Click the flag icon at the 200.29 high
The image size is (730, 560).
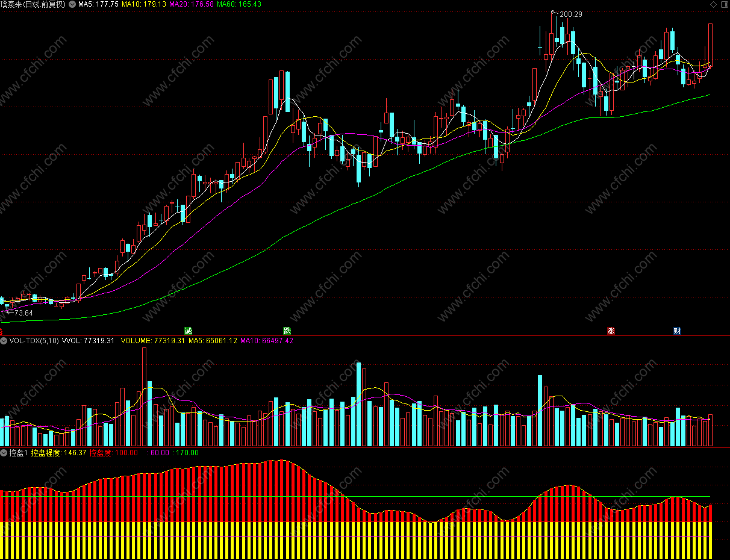555,13
